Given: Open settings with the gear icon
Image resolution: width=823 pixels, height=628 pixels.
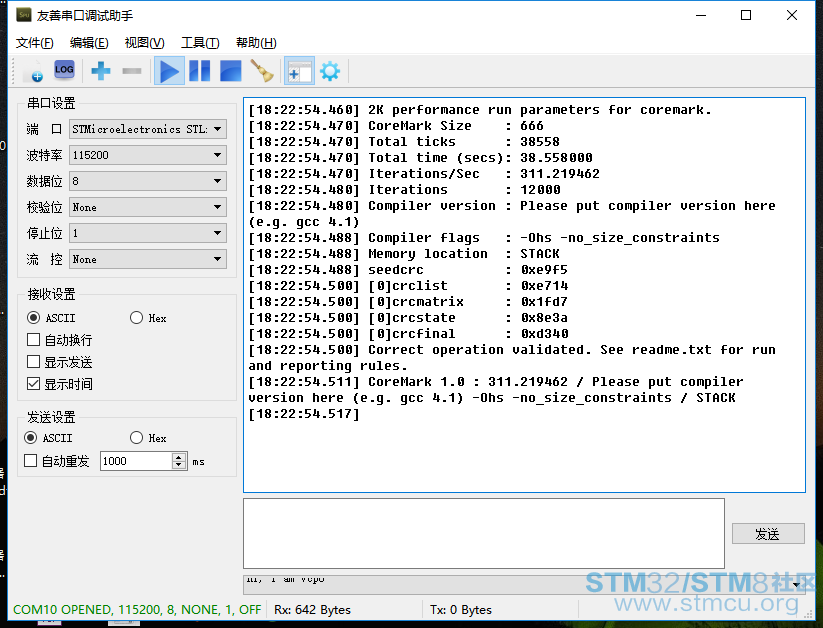Looking at the screenshot, I should pos(330,71).
